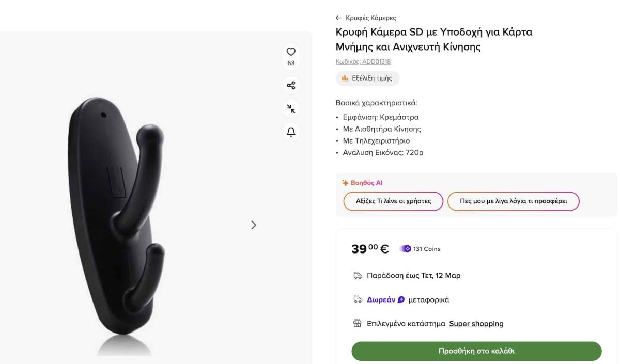The height and width of the screenshot is (364, 620).
Task: Enable price alert with bell icon
Action: tap(291, 132)
